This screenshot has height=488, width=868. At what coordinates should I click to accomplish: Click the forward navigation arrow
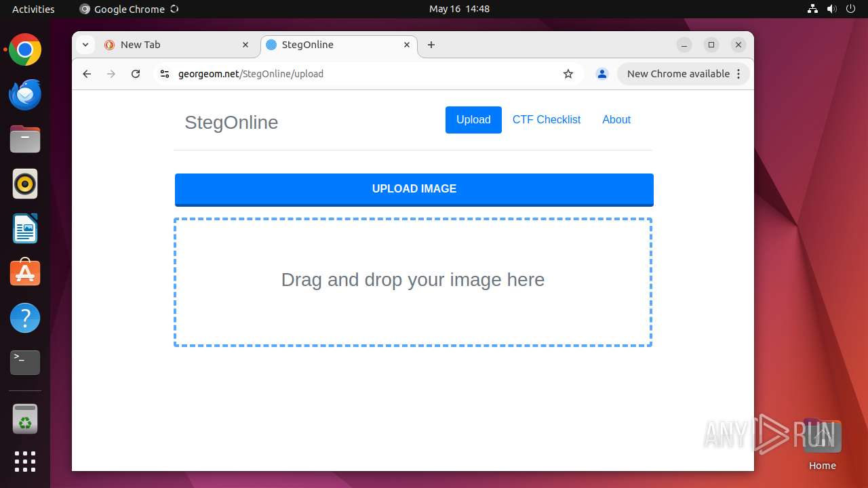[x=111, y=74]
